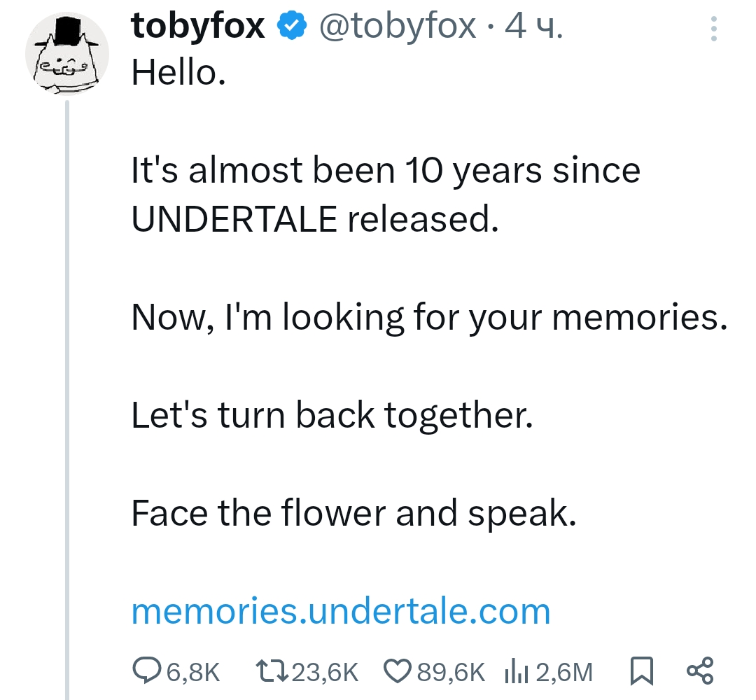Tap the 89,6K likes count
The width and height of the screenshot is (756, 700).
pos(450,673)
